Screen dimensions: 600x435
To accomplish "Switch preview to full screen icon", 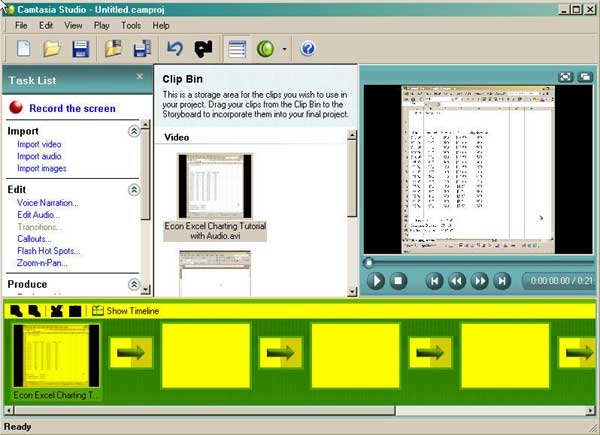I will [566, 77].
